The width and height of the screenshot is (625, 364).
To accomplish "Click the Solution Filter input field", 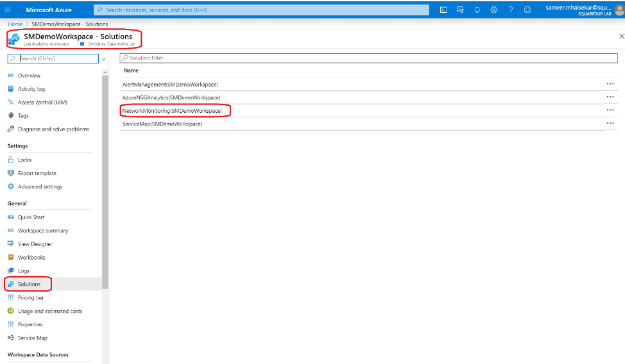I will 369,58.
